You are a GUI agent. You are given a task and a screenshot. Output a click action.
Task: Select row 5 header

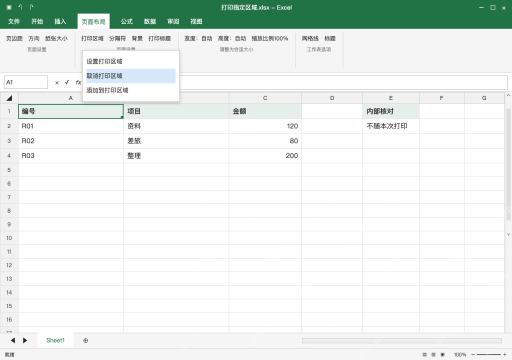pyautogui.click(x=9, y=170)
